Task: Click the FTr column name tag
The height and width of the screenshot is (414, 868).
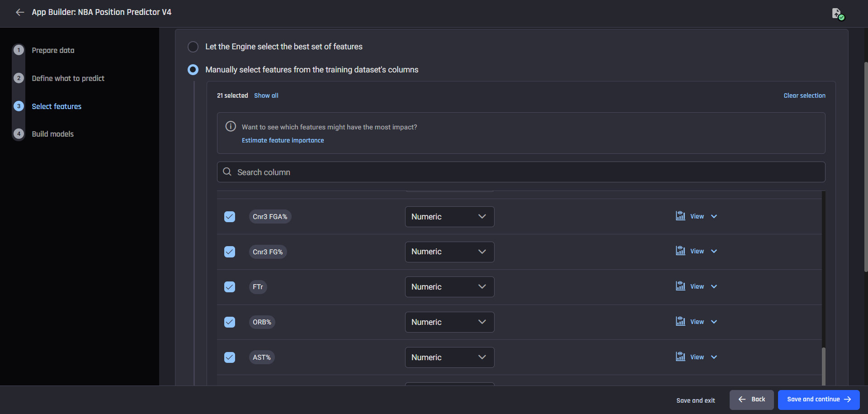Action: click(258, 287)
